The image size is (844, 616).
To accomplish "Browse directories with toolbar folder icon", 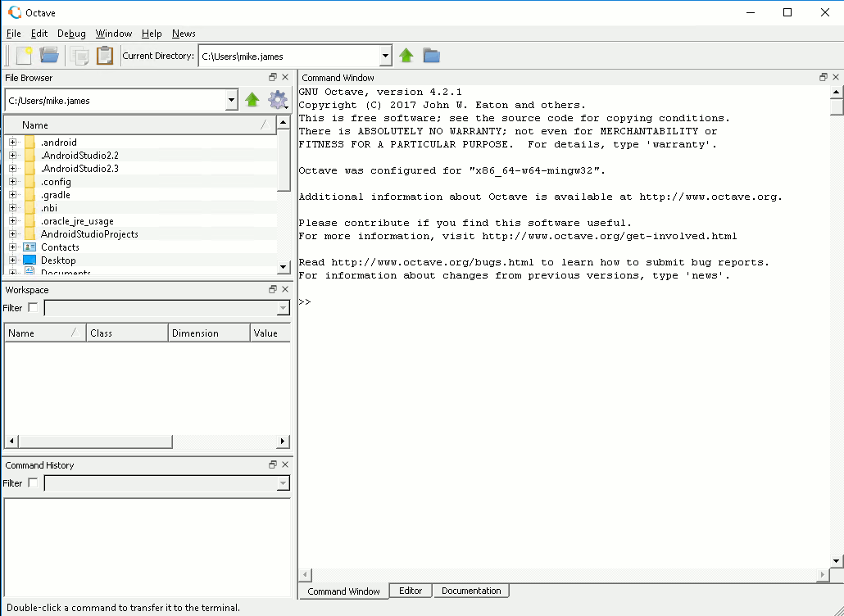I will (x=431, y=56).
